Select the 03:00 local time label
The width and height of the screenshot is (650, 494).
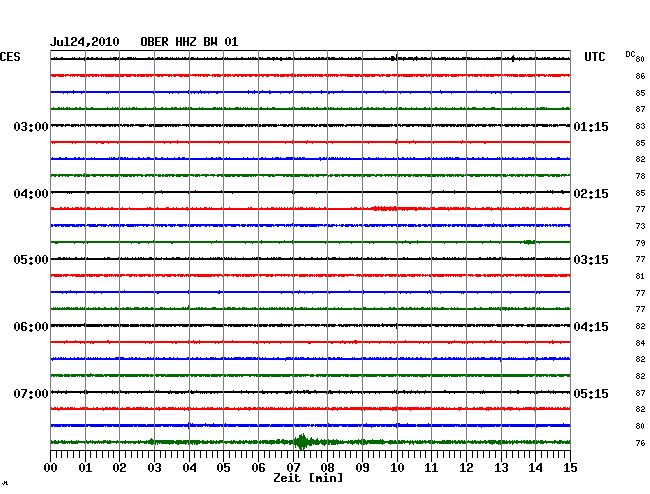[31, 126]
